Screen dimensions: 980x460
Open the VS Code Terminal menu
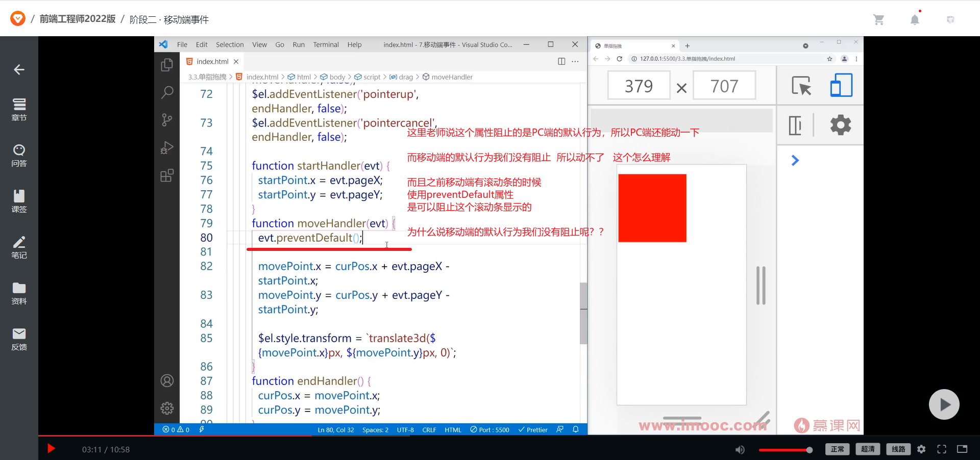point(326,44)
